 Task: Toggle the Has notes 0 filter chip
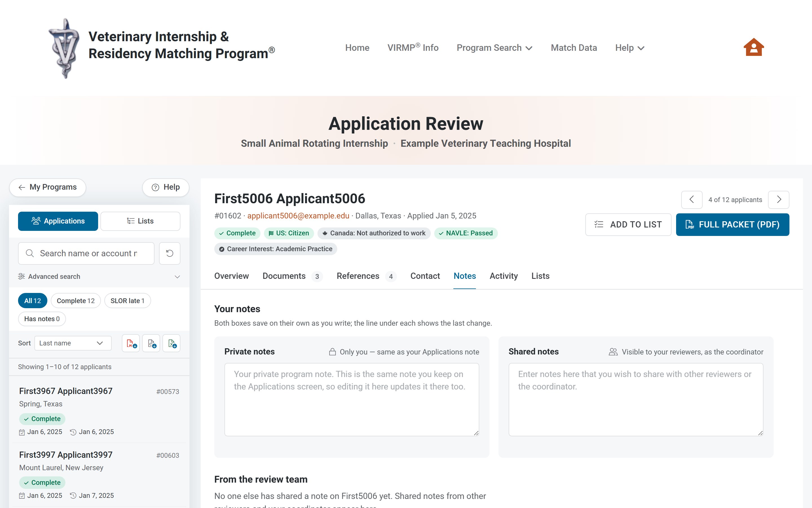click(42, 319)
